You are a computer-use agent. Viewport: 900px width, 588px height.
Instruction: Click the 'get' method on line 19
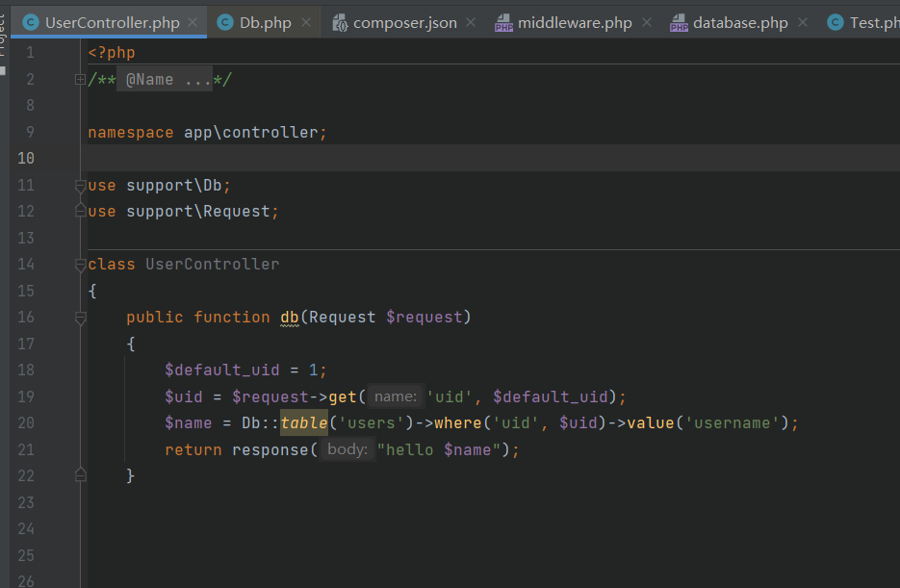pos(343,396)
